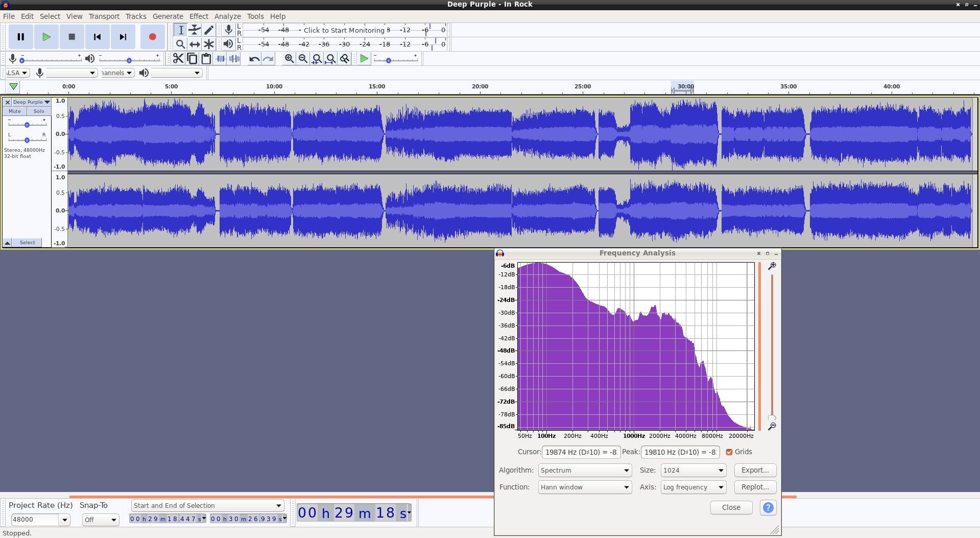Click the Zoom In icon

289,59
